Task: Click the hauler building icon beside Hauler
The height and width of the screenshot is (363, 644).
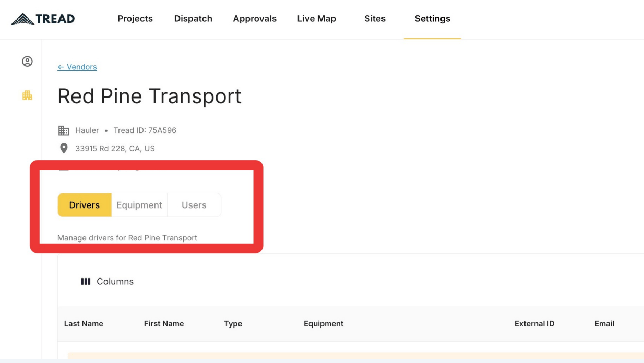Action: click(x=64, y=130)
